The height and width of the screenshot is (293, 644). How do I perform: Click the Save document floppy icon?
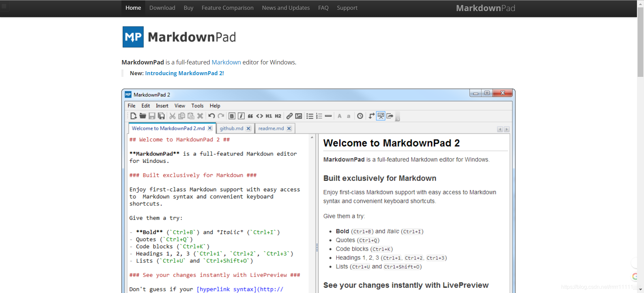coord(152,116)
